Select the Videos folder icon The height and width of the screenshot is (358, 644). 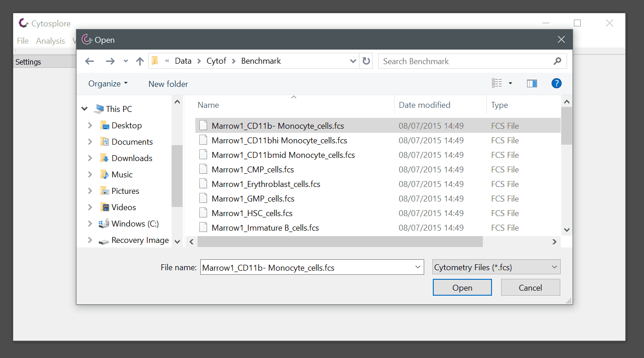[104, 207]
